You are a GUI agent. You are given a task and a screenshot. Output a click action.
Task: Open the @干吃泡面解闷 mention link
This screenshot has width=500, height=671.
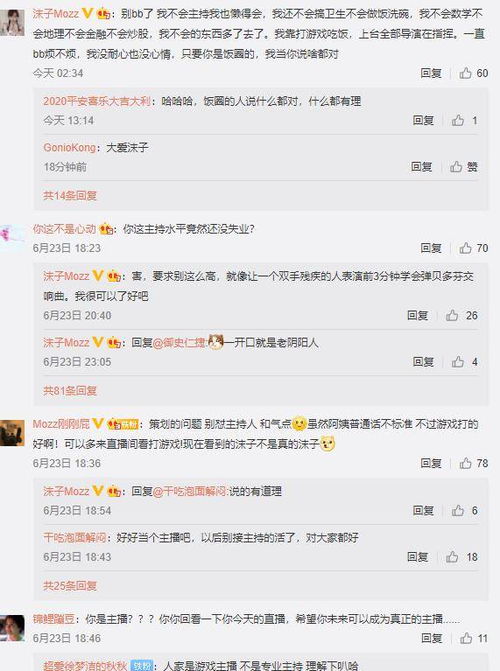[190, 491]
